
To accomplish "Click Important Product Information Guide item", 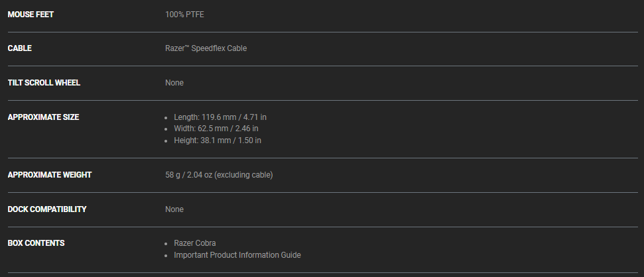I will [237, 255].
